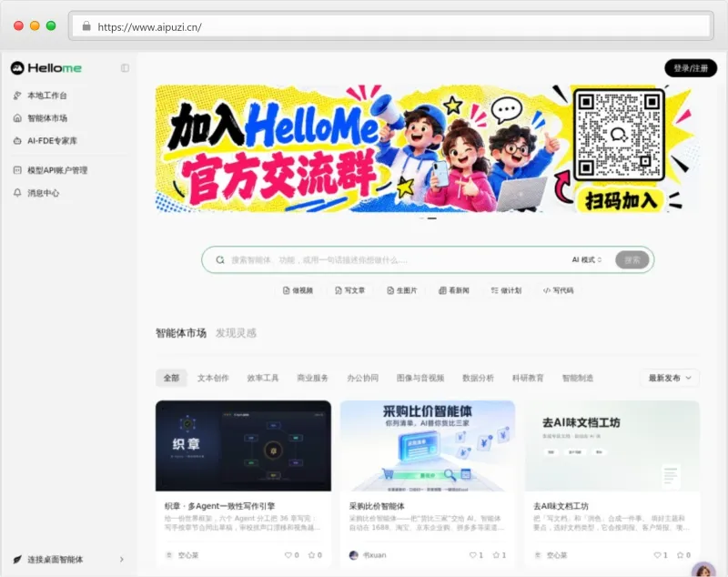Select the 效率工具 category filter

[x=263, y=378]
